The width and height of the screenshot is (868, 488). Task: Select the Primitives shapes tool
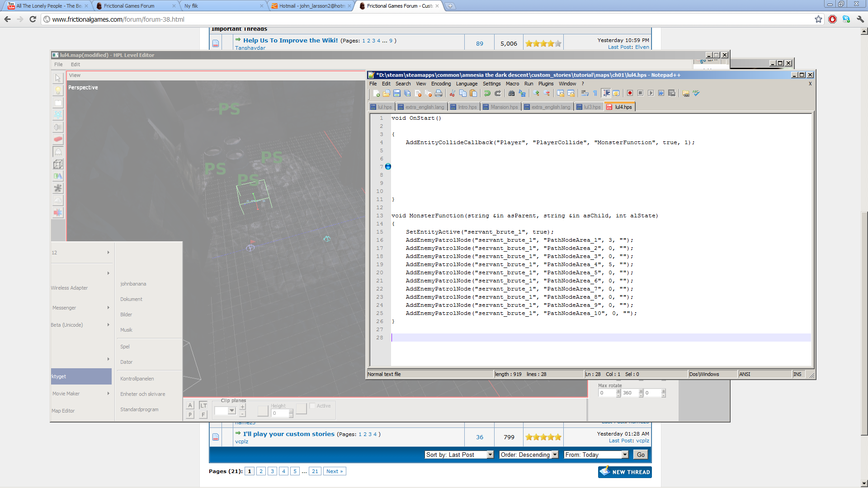click(x=58, y=176)
